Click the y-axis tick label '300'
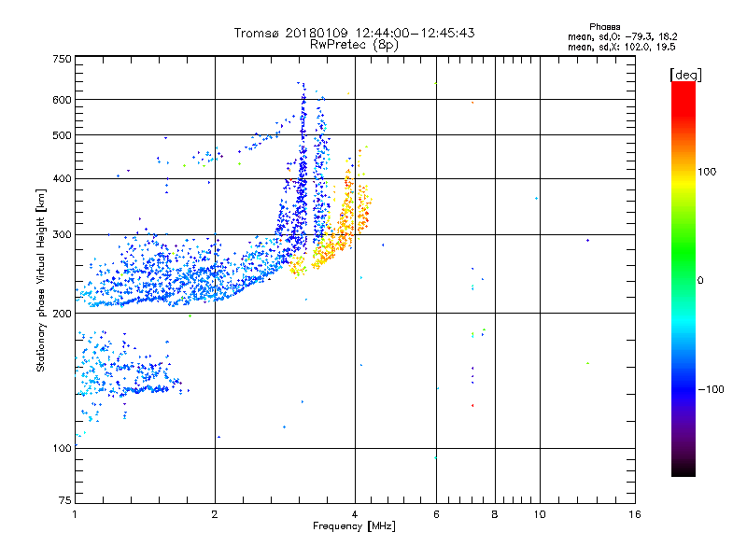This screenshot has width=747, height=560. (x=62, y=234)
